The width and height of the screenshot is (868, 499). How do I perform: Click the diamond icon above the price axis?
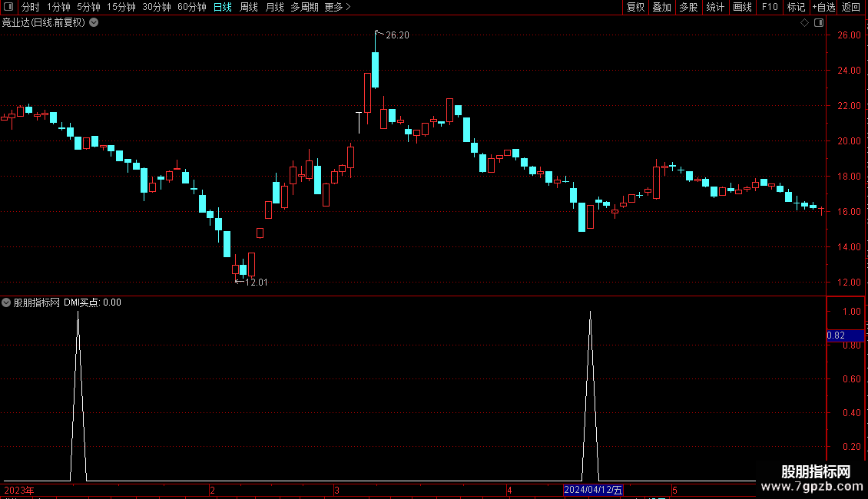pyautogui.click(x=805, y=23)
